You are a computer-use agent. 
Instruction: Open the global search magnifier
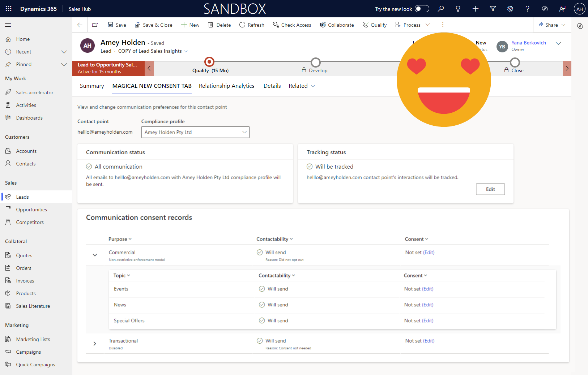pyautogui.click(x=441, y=8)
